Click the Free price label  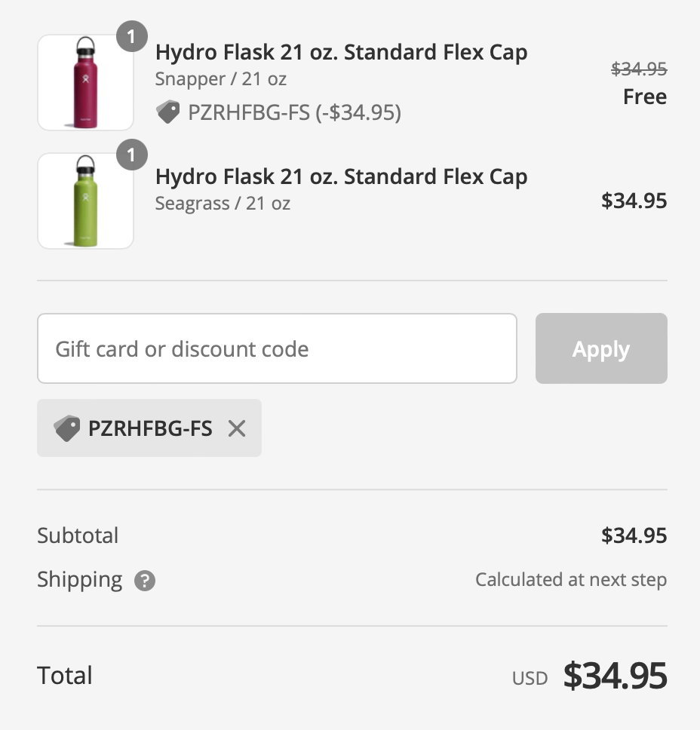(x=645, y=97)
